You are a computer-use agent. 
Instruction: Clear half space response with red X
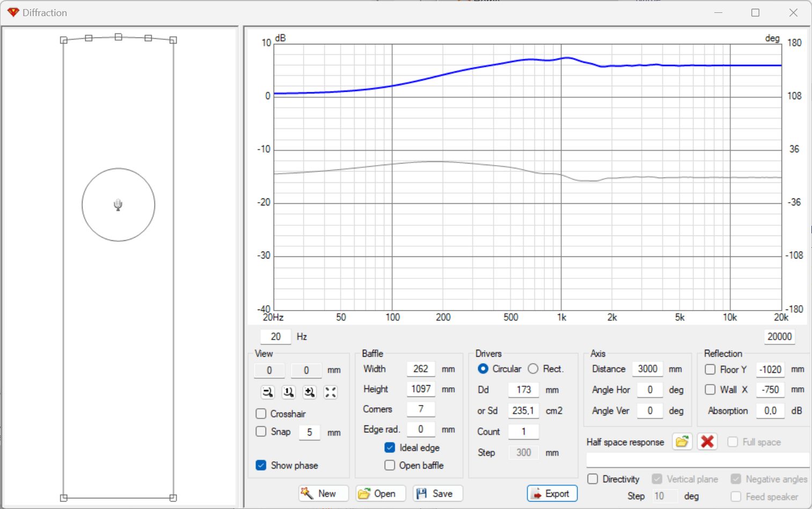point(707,442)
